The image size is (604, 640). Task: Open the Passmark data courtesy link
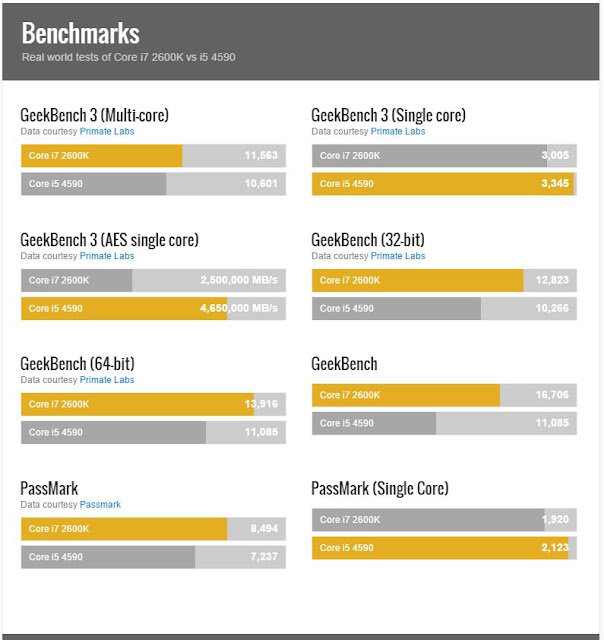[x=100, y=504]
